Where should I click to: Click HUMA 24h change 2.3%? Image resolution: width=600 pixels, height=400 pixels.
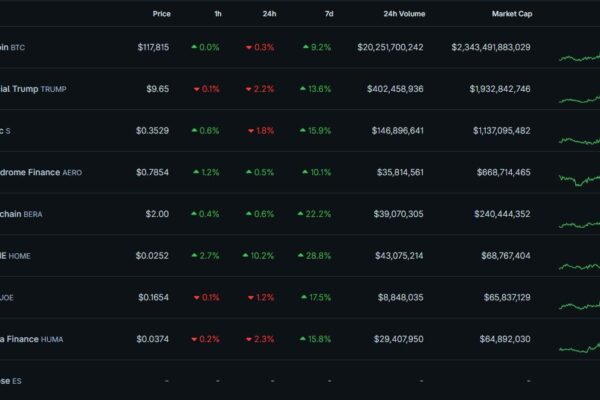[260, 340]
